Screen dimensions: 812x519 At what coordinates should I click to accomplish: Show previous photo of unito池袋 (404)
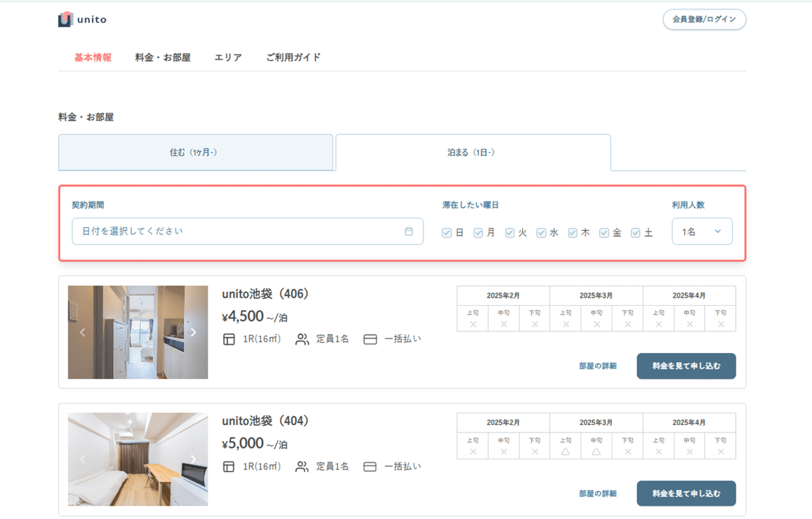(x=83, y=459)
